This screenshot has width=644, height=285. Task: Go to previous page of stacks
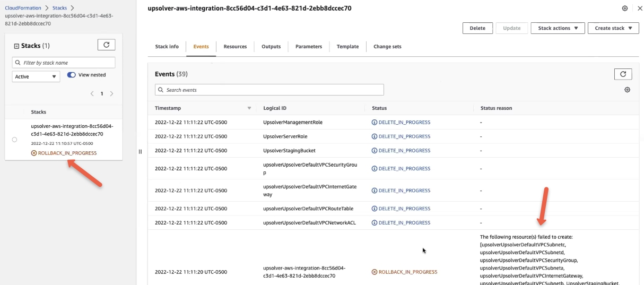[92, 94]
